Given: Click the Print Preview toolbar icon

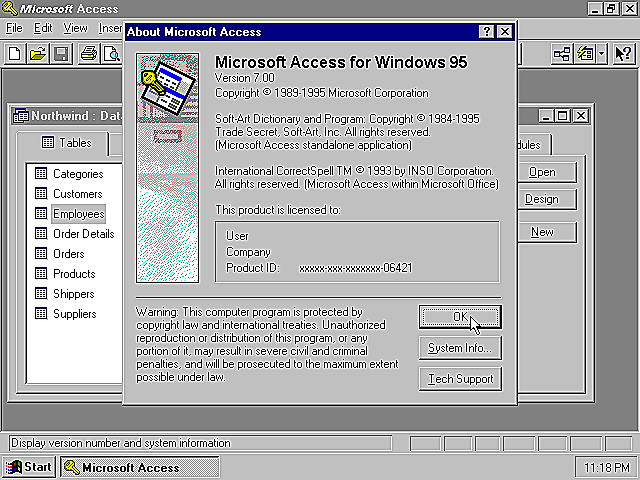Looking at the screenshot, I should (x=111, y=54).
